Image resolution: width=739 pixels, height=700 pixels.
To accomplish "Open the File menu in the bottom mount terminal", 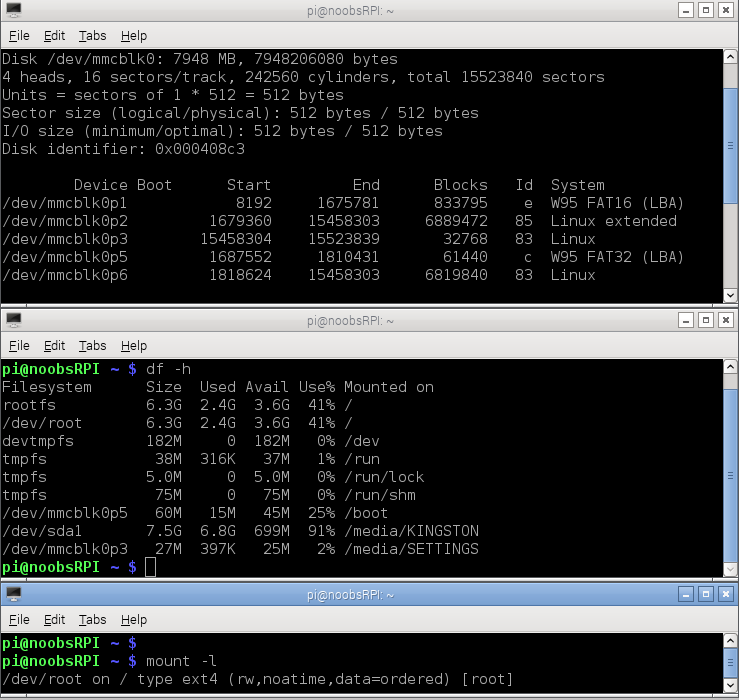I will (19, 620).
